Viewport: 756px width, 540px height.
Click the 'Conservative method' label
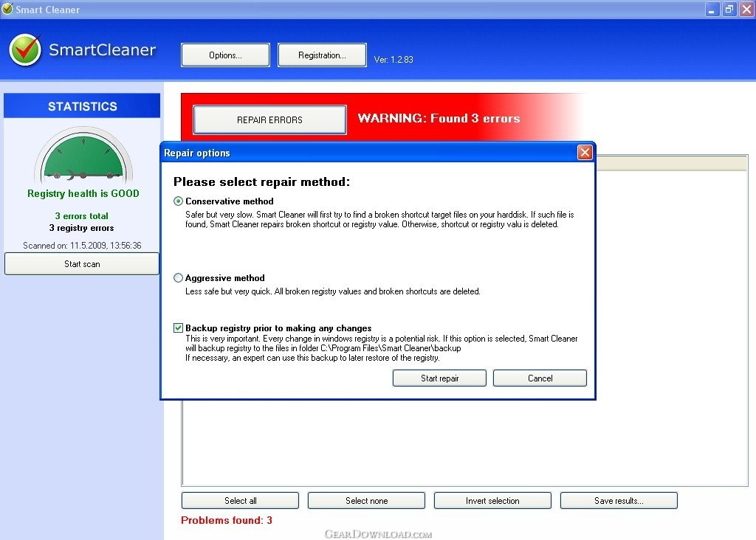point(230,201)
